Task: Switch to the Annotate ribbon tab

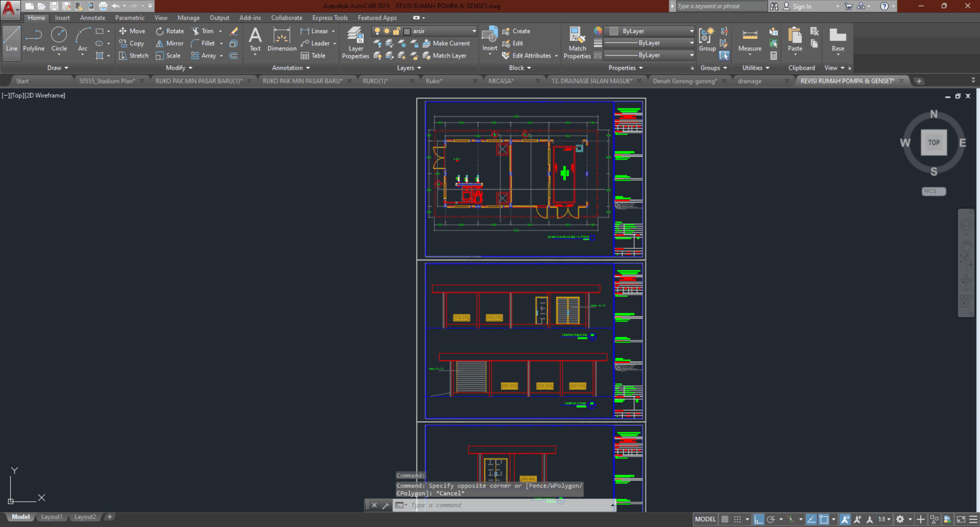Action: click(x=92, y=17)
